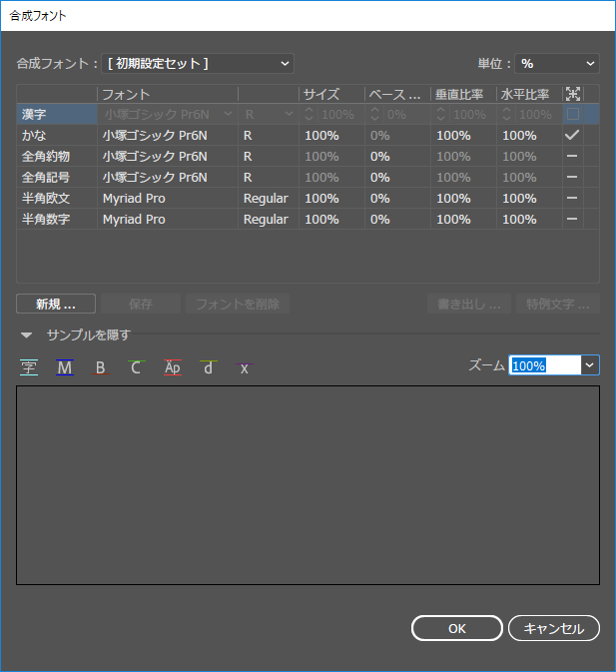This screenshot has width=616, height=672.
Task: Click baseline 0% in 全角約物 row
Action: [380, 157]
